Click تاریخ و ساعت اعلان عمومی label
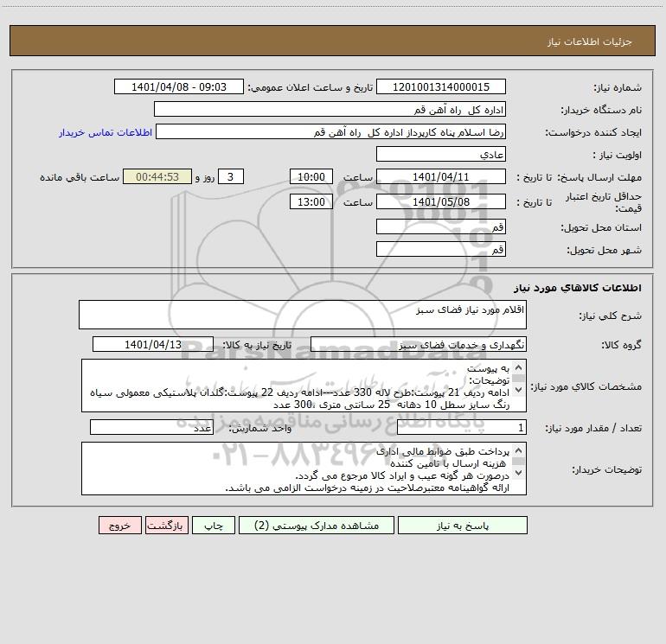The width and height of the screenshot is (666, 644). click(310, 87)
